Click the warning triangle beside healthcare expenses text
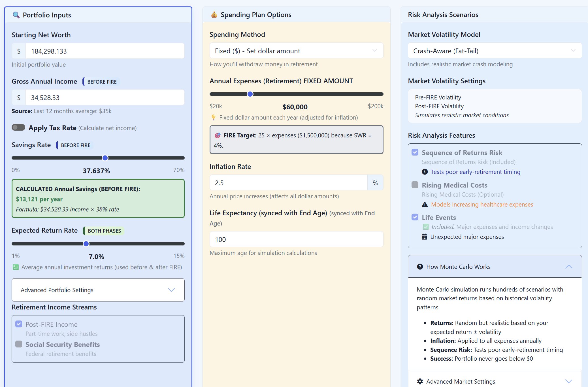 coord(425,204)
